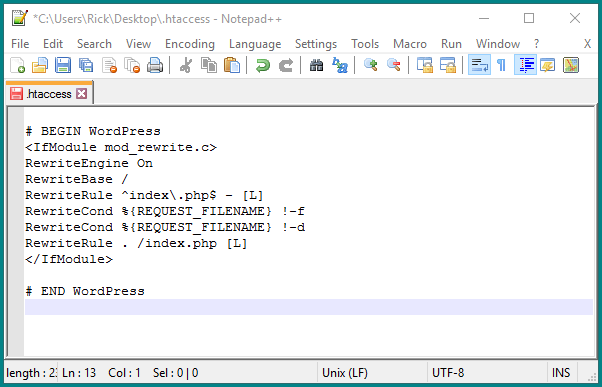Viewport: 602px width, 387px height.
Task: Click the '<IfModule mod_rewrite.c>' line
Action: (x=121, y=147)
